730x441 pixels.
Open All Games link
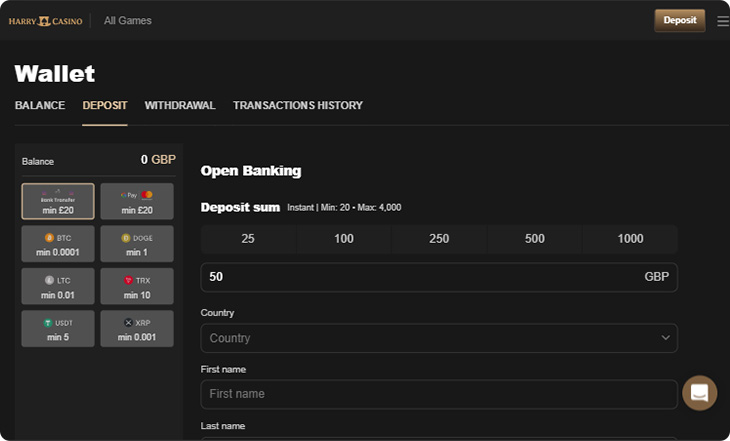(128, 21)
